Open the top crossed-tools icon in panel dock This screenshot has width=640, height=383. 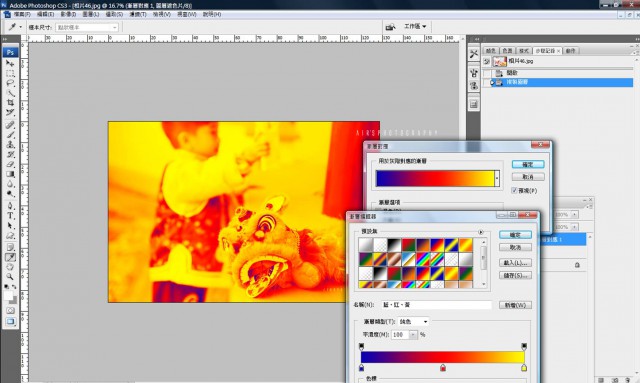pyautogui.click(x=473, y=54)
